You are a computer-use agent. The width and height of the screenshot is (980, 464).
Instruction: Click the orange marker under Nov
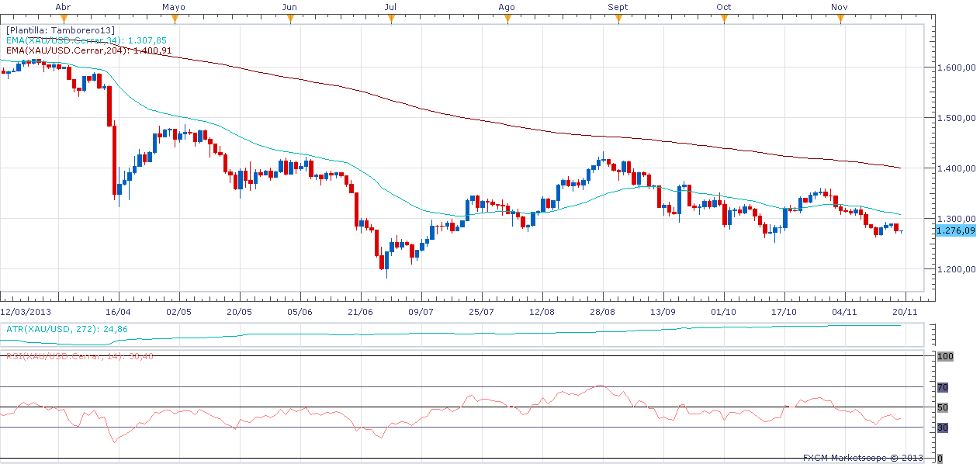pos(840,19)
